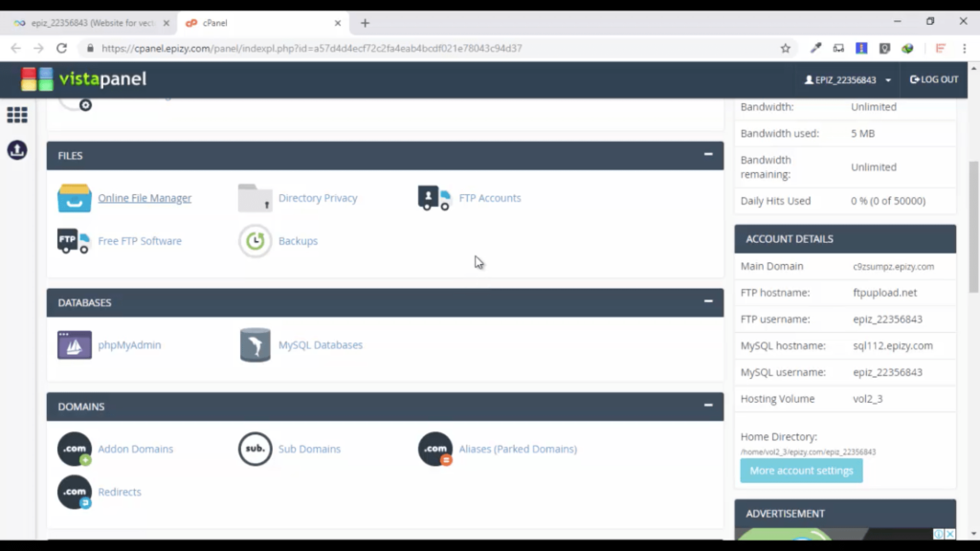Click the Daily Hits Used value
This screenshot has width=980, height=551.
[887, 201]
